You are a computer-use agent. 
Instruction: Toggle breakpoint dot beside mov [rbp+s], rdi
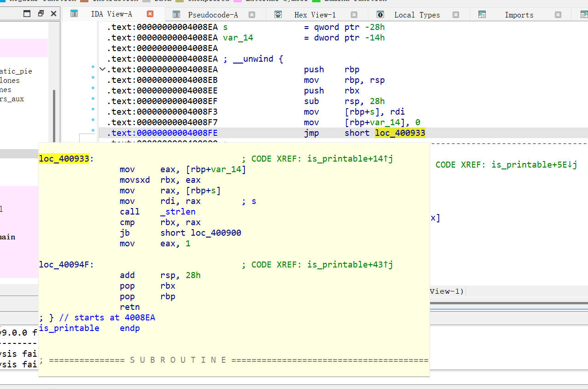click(93, 109)
